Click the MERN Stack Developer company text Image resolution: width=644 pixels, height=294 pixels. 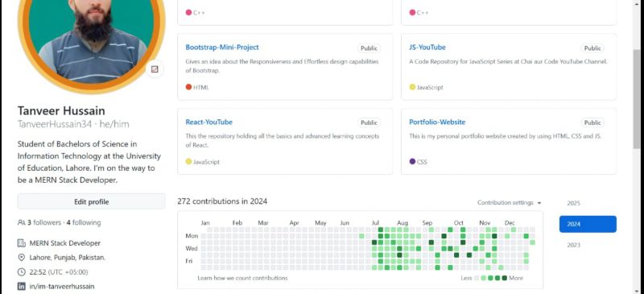(x=65, y=243)
